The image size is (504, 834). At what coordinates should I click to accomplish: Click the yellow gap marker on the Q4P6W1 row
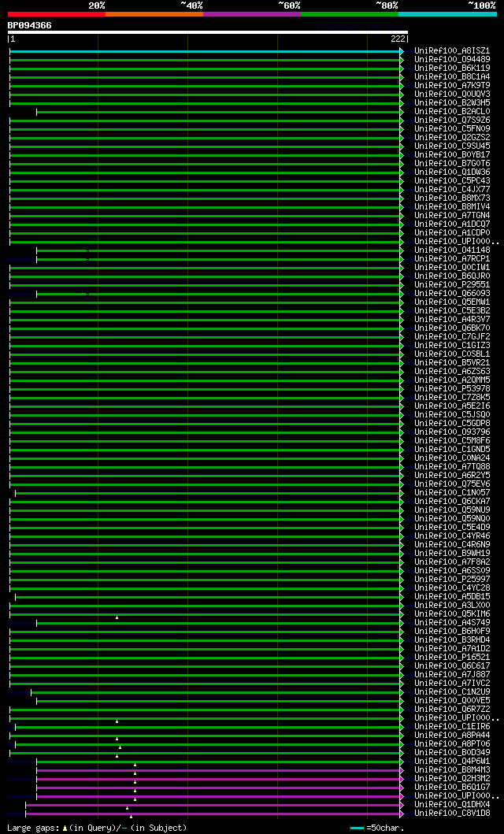135,765
